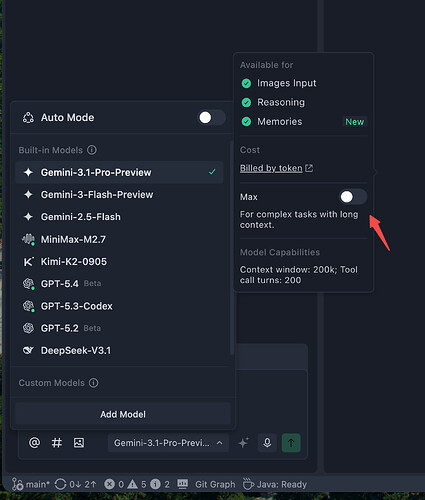Click the model list scrollbar
The width and height of the screenshot is (425, 500).
pyautogui.click(x=232, y=248)
